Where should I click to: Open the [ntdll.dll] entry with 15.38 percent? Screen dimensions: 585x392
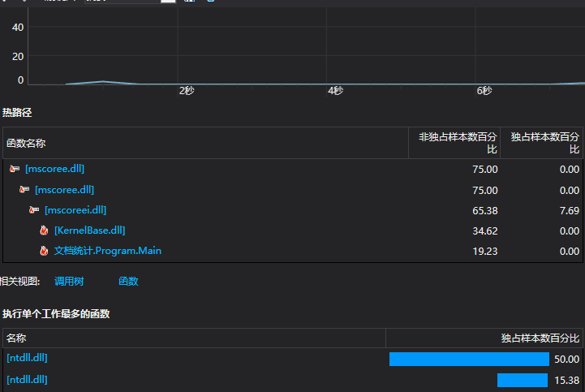(28, 379)
